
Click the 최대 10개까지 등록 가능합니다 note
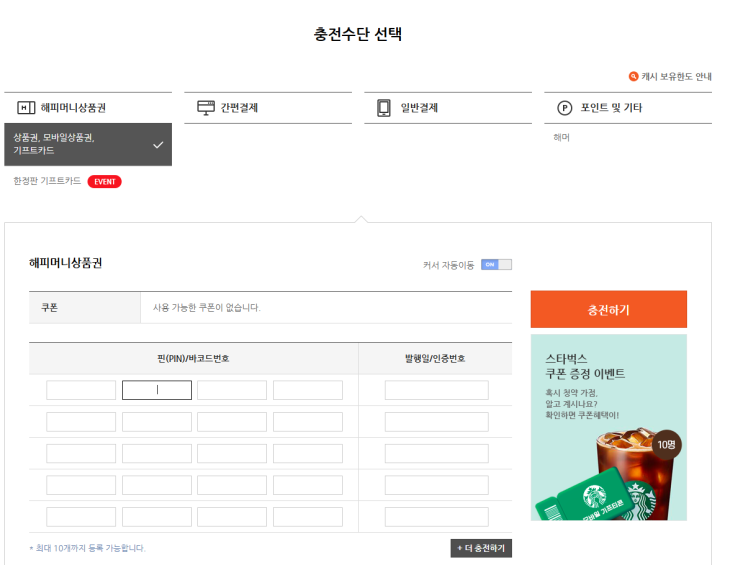88,548
